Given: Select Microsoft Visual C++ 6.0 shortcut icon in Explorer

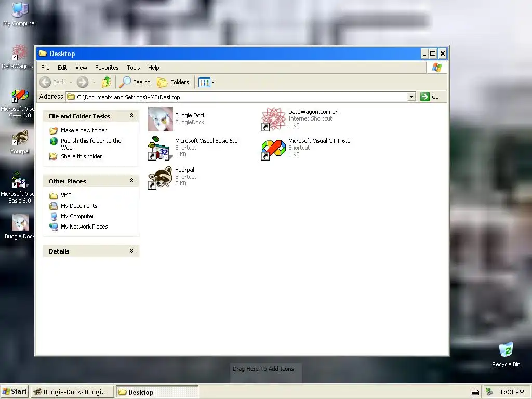Looking at the screenshot, I should click(273, 149).
